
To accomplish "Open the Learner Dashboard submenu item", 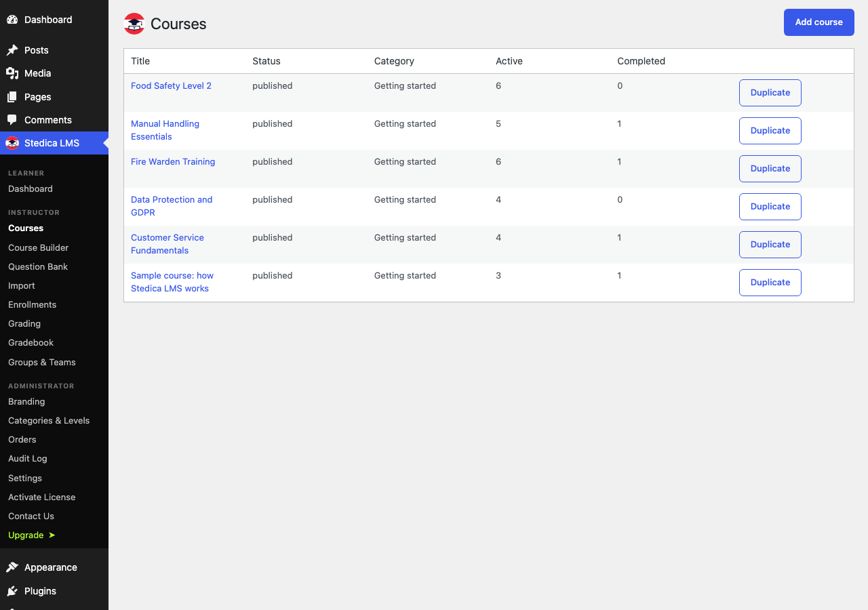I will [31, 188].
